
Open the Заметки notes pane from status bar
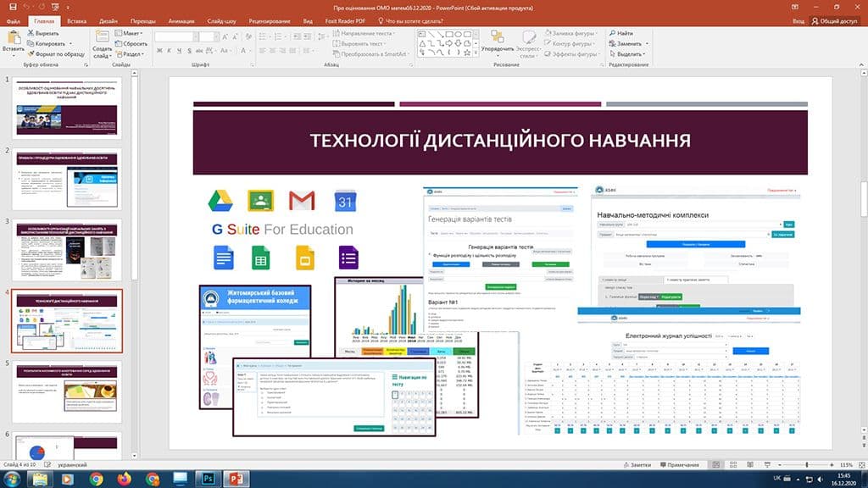(x=637, y=465)
